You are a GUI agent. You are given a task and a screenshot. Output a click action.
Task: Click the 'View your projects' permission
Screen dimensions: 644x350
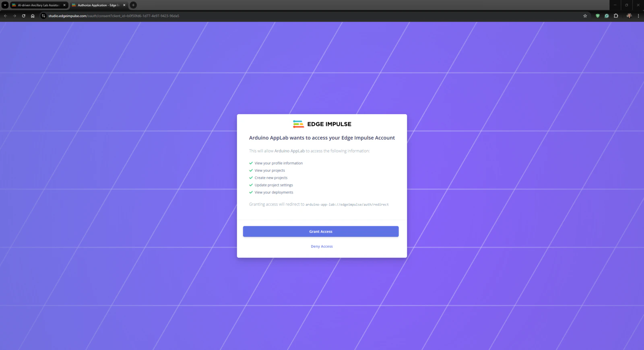coord(270,171)
